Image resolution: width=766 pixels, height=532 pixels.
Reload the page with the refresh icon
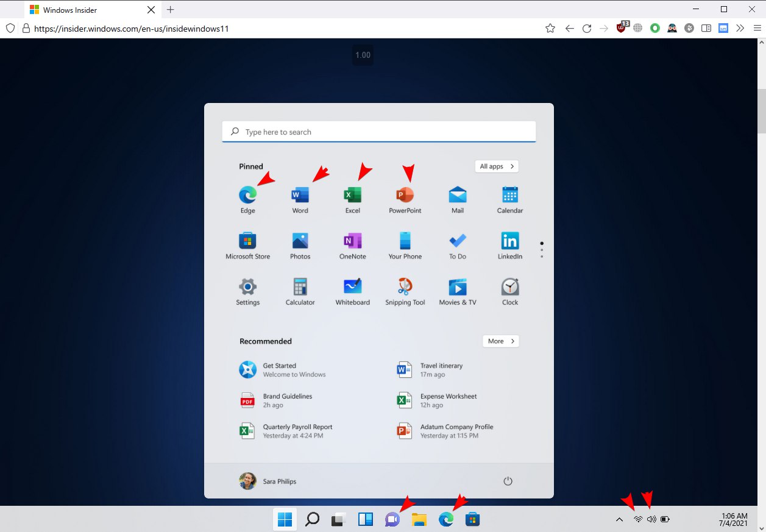click(587, 28)
